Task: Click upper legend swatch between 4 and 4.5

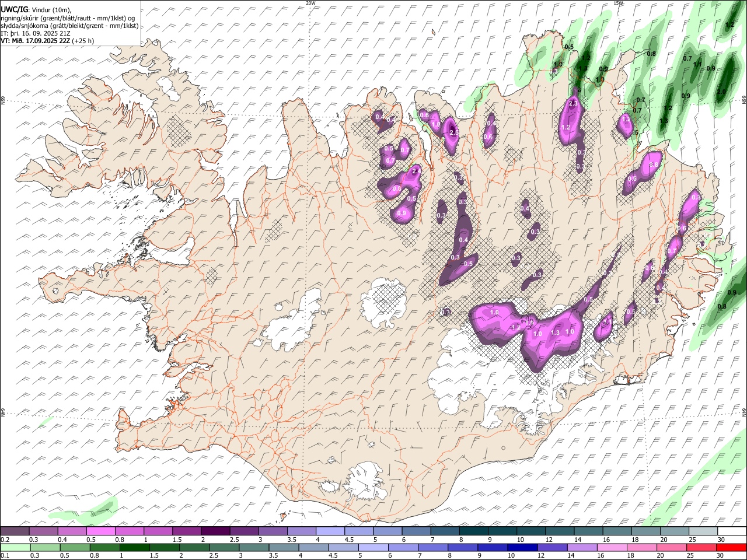Action: tap(330, 531)
